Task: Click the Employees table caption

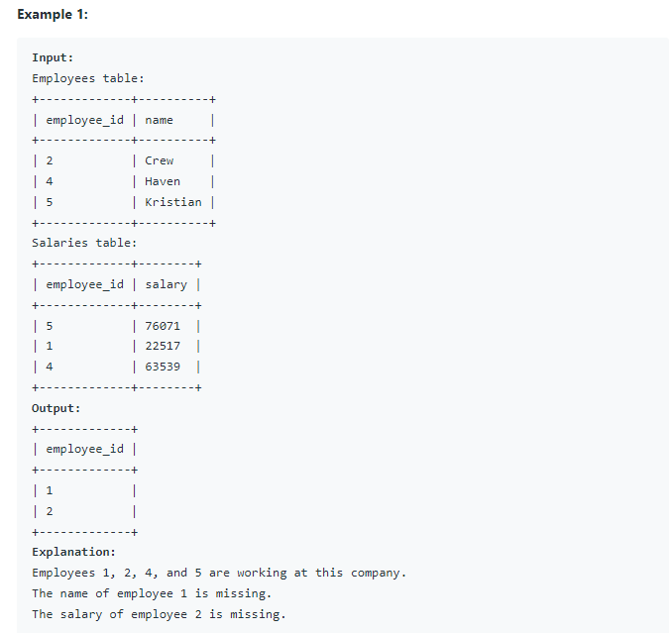Action: [x=88, y=78]
